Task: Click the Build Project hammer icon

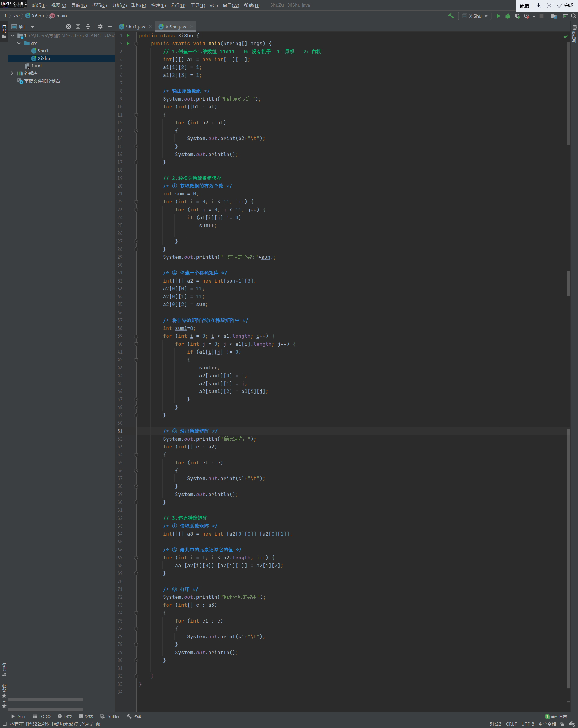Action: tap(451, 16)
